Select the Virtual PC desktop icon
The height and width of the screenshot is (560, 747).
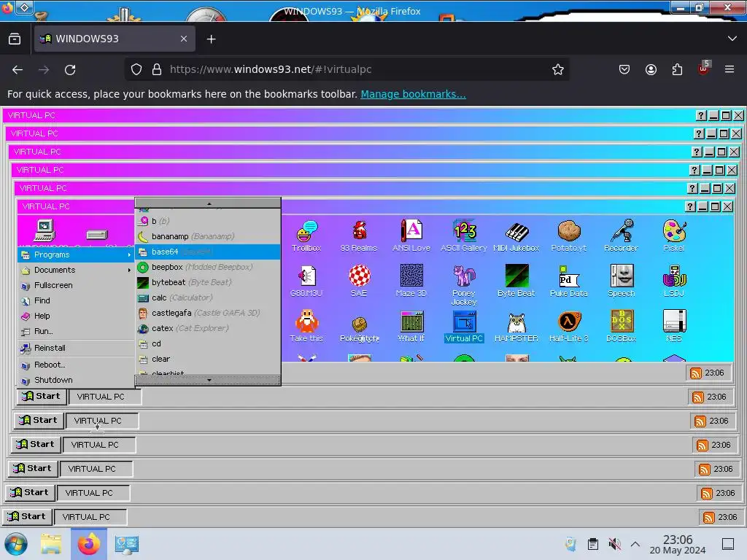[463, 326]
